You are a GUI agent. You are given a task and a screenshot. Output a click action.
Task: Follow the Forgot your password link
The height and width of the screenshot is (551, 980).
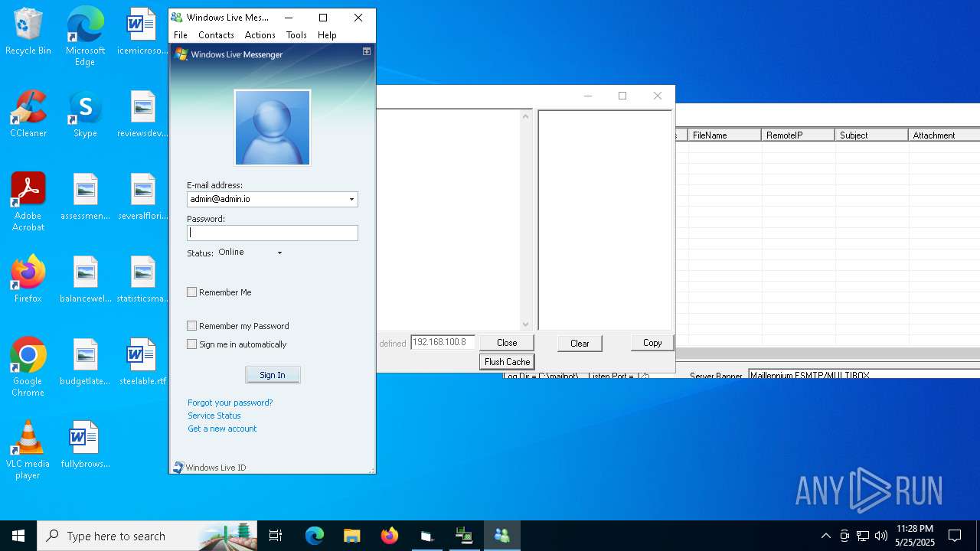tap(230, 403)
